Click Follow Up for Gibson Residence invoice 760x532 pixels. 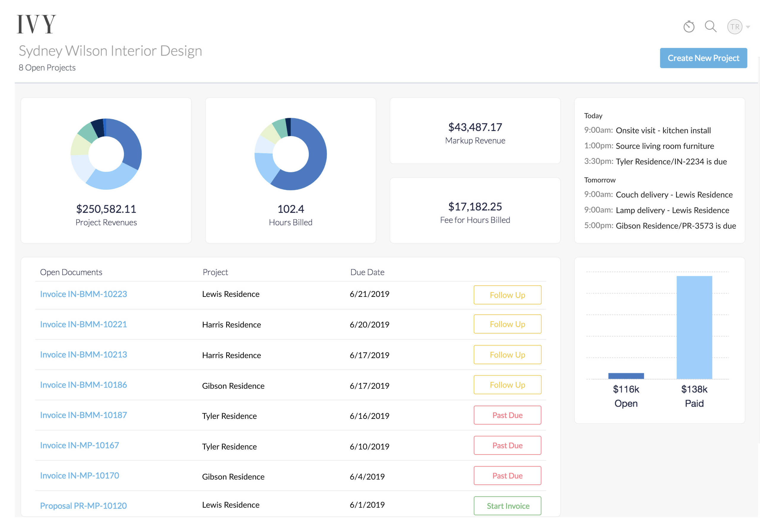(x=507, y=385)
